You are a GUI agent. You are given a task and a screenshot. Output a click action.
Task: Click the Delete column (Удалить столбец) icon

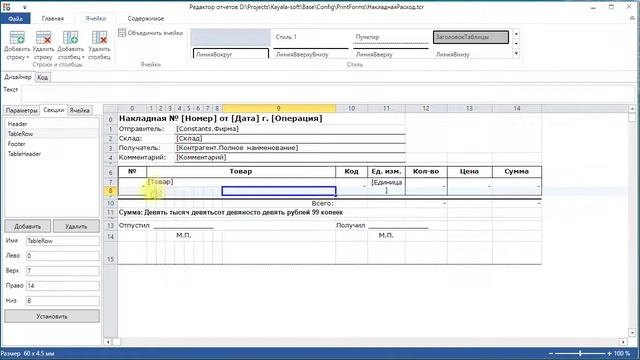point(99,38)
